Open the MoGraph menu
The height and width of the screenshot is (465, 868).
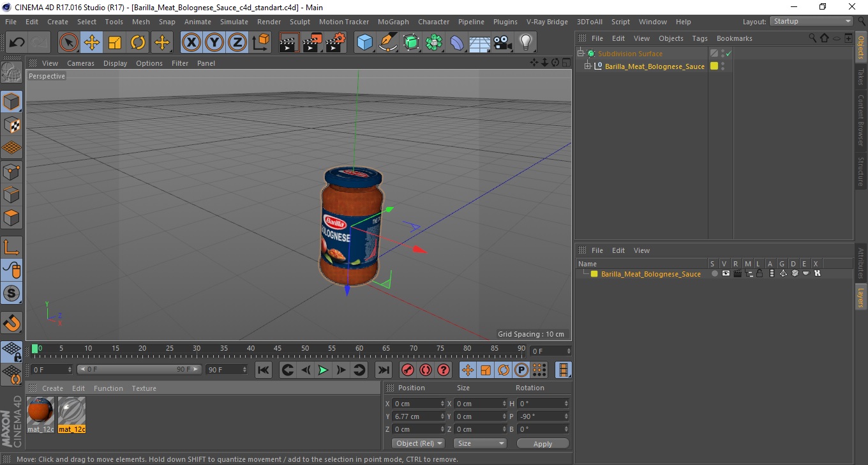pyautogui.click(x=393, y=22)
